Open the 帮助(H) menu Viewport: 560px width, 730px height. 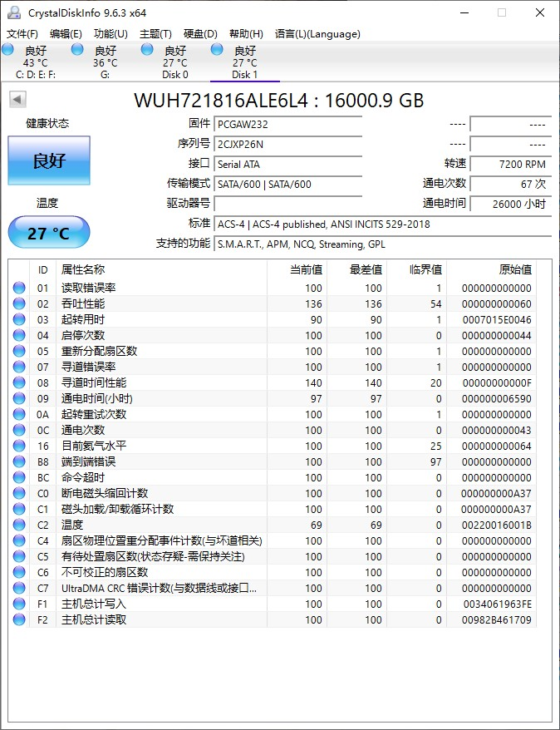point(246,34)
